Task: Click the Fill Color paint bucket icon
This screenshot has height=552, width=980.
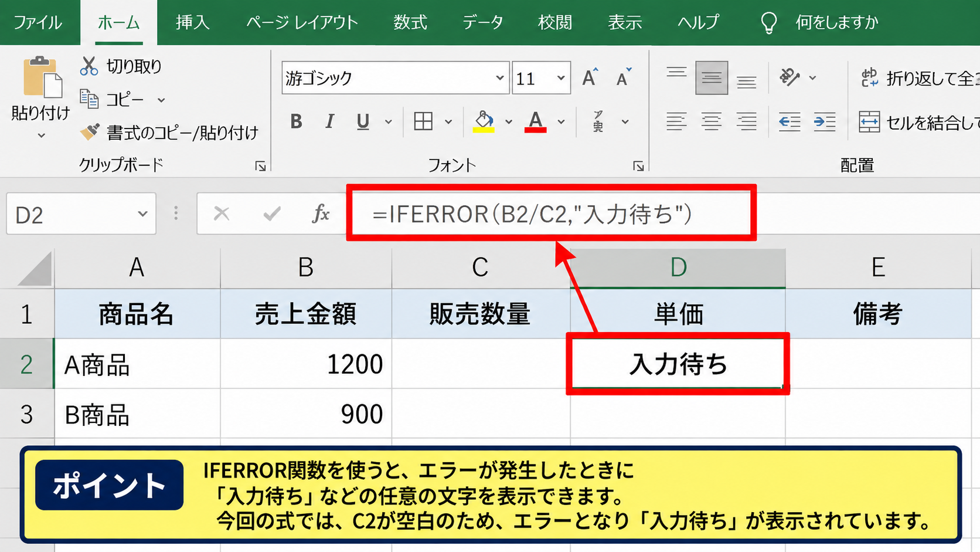Action: (484, 121)
